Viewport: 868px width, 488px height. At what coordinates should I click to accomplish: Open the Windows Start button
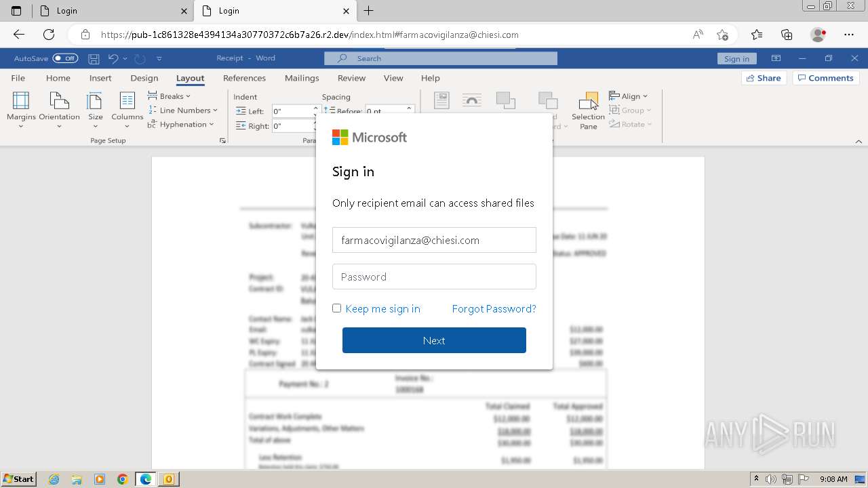(x=18, y=479)
